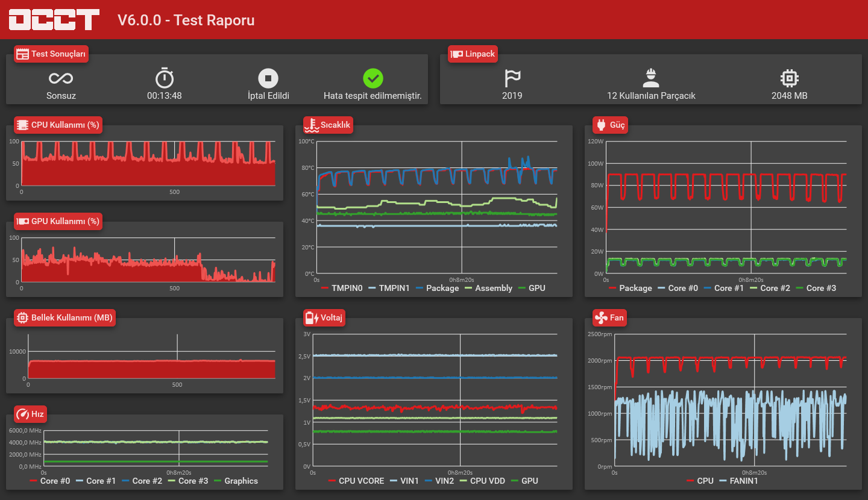The height and width of the screenshot is (500, 868).
Task: Click the Test Sonuçları table icon
Action: pos(22,54)
